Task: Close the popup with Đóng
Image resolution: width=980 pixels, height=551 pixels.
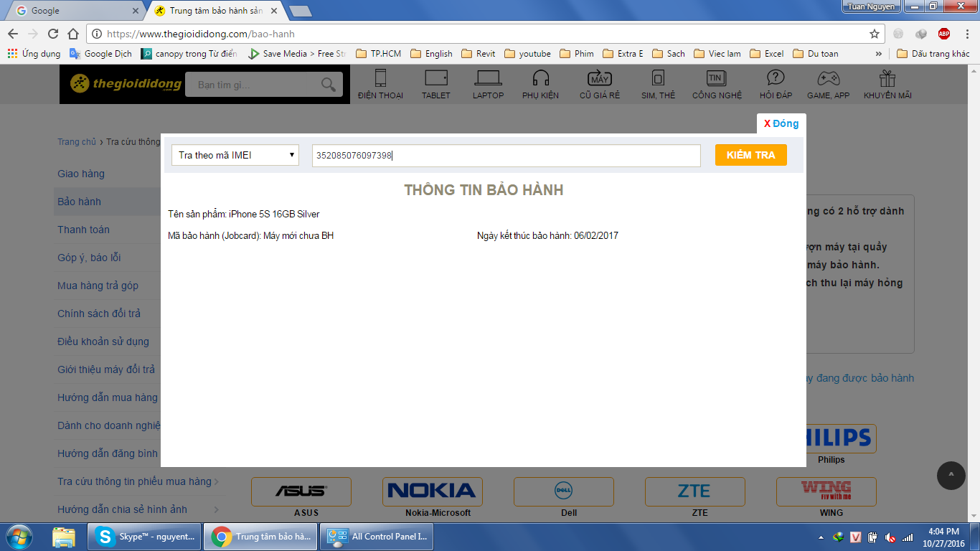Action: point(781,123)
